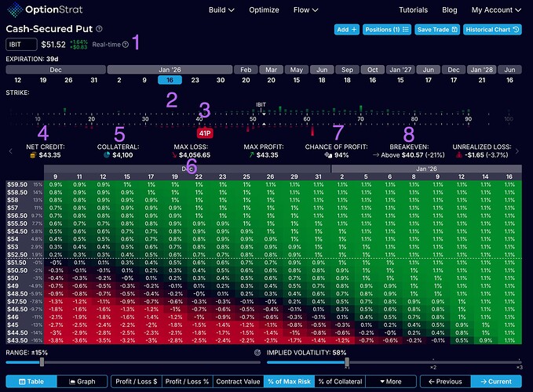This screenshot has height=392, width=533.
Task: Switch to Graph view
Action: click(x=82, y=382)
